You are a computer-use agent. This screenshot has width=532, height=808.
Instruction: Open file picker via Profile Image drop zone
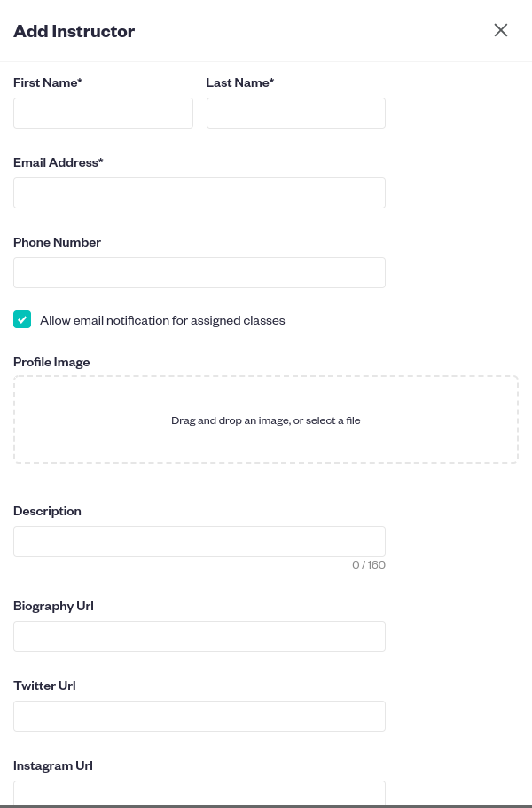[266, 420]
